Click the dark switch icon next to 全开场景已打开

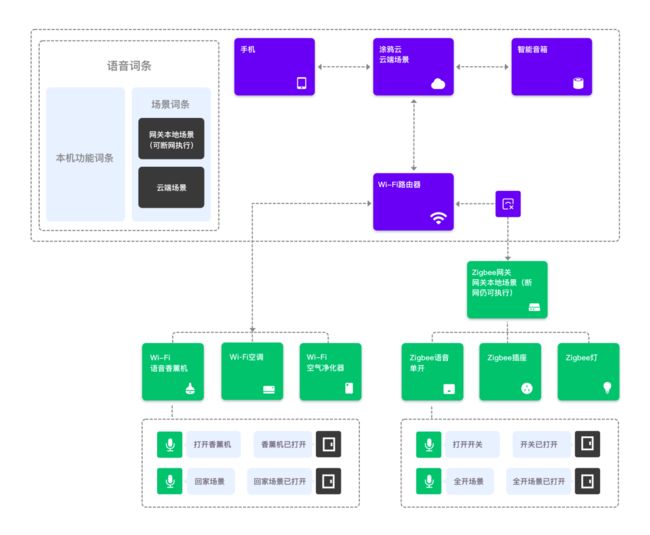tap(587, 481)
